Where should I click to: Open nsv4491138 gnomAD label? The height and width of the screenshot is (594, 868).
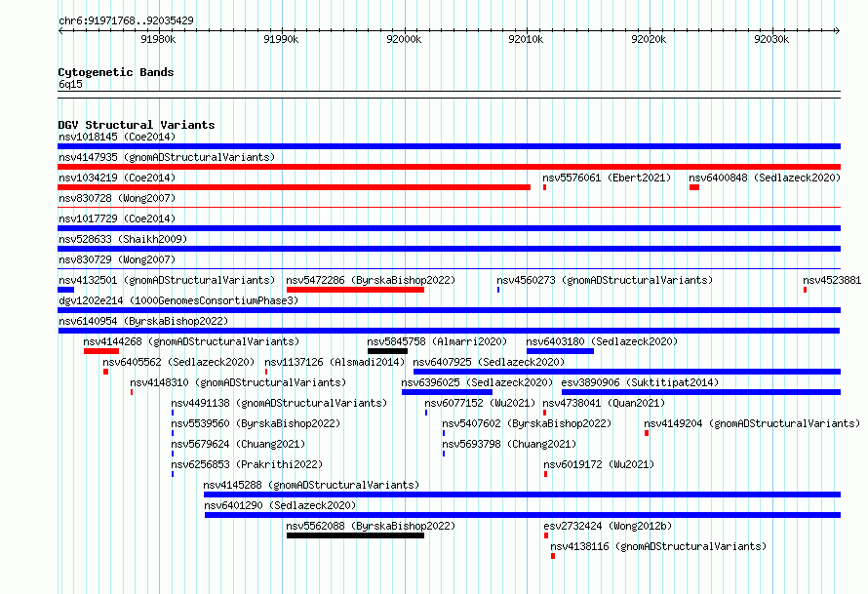point(279,403)
